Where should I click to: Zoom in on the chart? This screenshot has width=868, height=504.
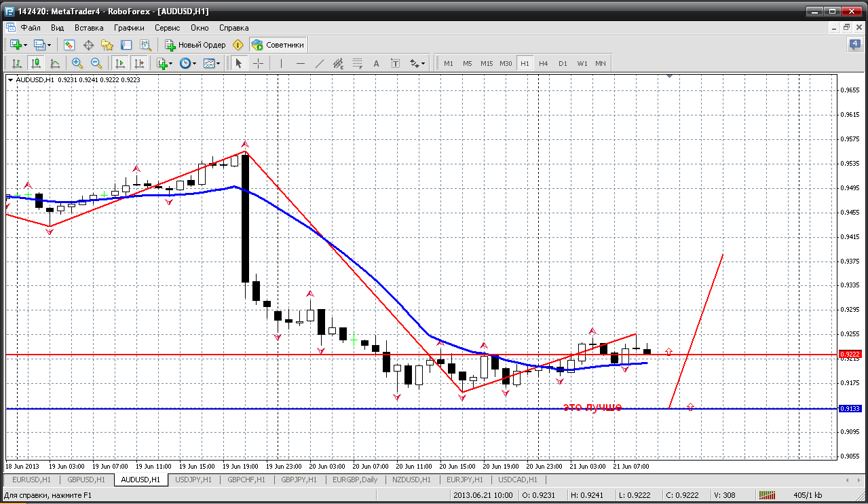(77, 63)
